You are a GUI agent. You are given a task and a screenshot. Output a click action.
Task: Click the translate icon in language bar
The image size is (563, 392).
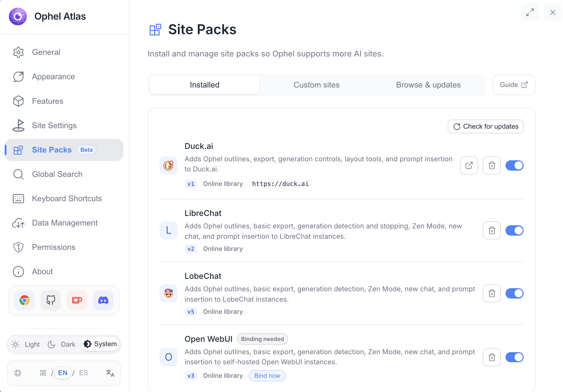(x=110, y=373)
